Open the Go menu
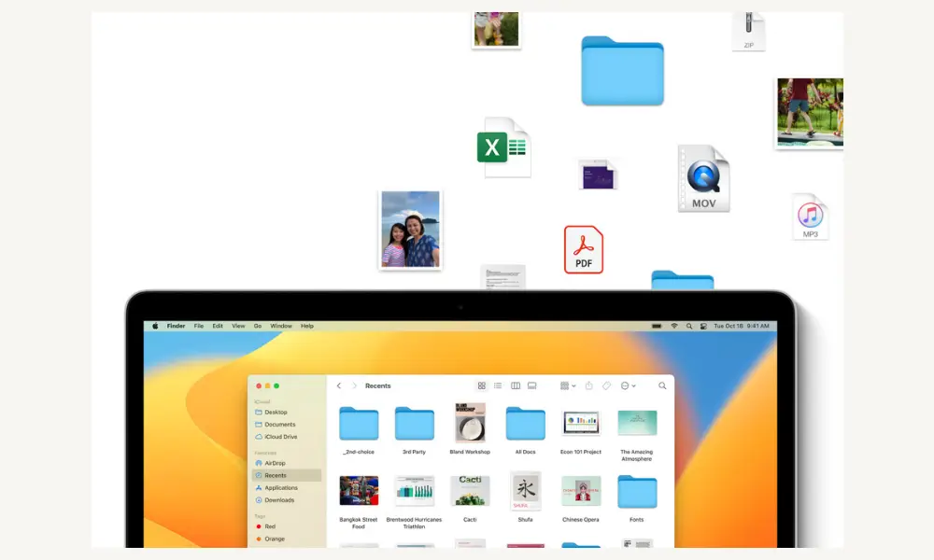Screen dimensions: 934x560 [258, 326]
